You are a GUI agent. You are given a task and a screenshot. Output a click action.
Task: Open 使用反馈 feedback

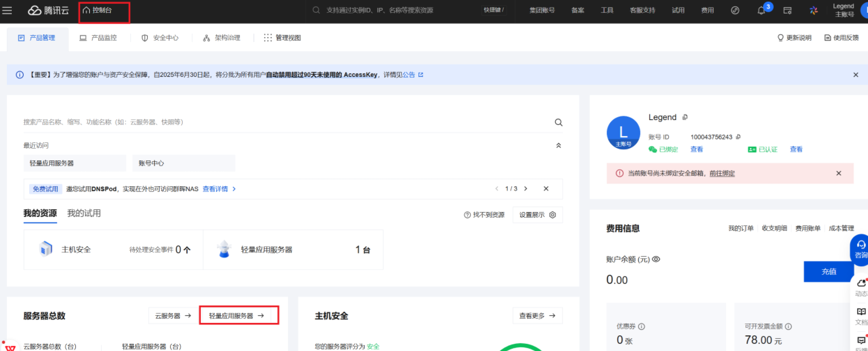pyautogui.click(x=841, y=38)
